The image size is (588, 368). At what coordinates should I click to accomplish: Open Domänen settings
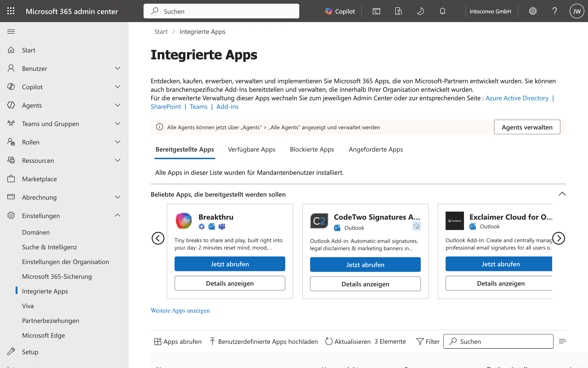pyautogui.click(x=36, y=232)
